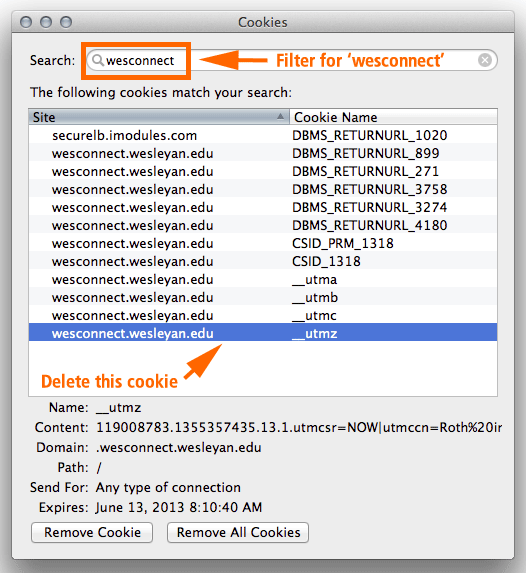The width and height of the screenshot is (526, 573).
Task: Sort by the Cookie Name column header
Action: click(x=393, y=117)
